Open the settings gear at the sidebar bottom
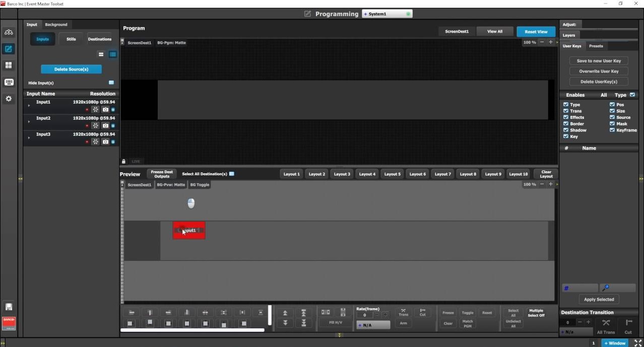Viewport: 644px width, 347px height. 9,99
